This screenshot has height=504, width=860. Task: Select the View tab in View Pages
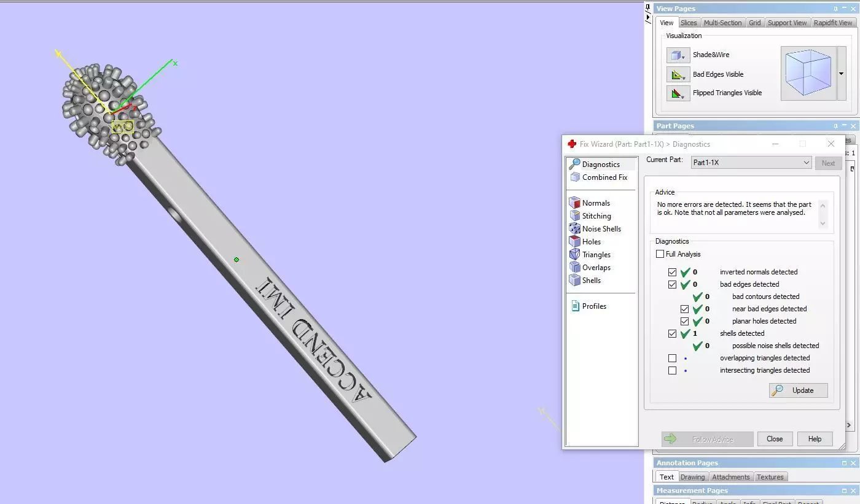pos(666,23)
